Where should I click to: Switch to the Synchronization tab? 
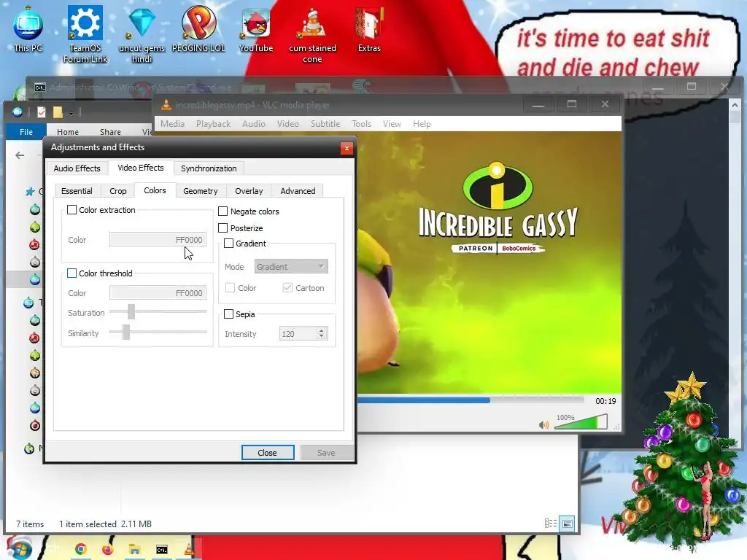tap(209, 168)
